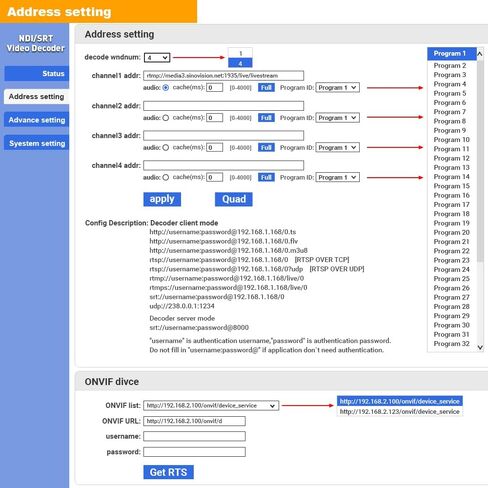Screen dimensions: 488x488
Task: Click channel1 cache(ms) field
Action: (215, 88)
